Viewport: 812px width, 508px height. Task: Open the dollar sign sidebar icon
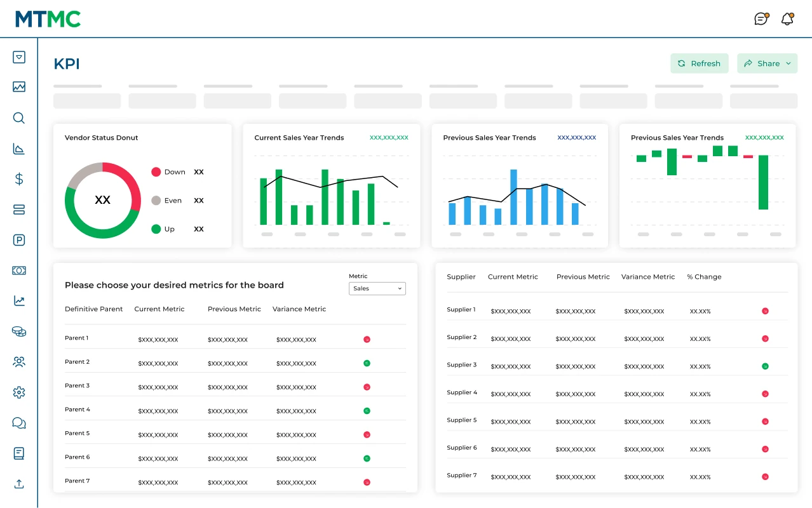click(19, 179)
